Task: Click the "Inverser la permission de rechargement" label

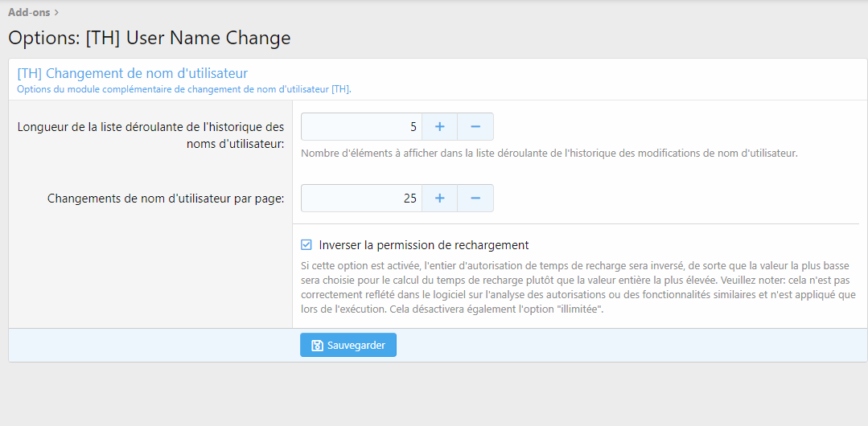Action: point(424,245)
